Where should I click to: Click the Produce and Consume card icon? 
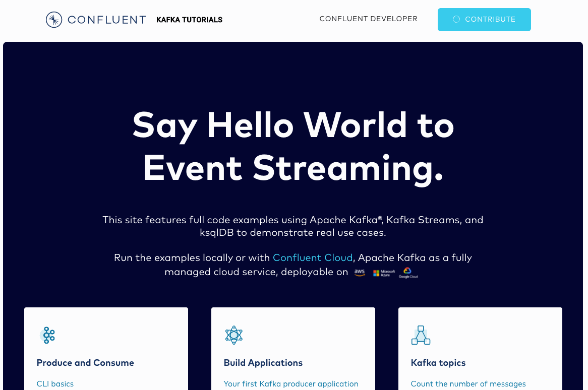[x=47, y=335]
